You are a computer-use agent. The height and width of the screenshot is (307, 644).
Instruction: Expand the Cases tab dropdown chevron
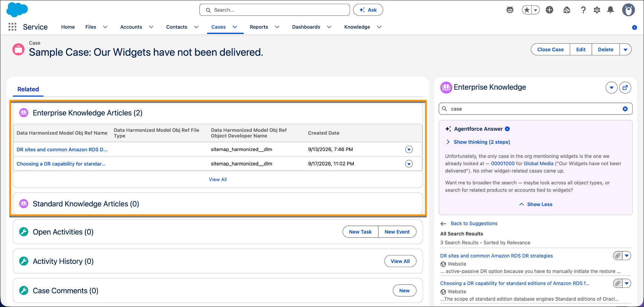coord(235,27)
